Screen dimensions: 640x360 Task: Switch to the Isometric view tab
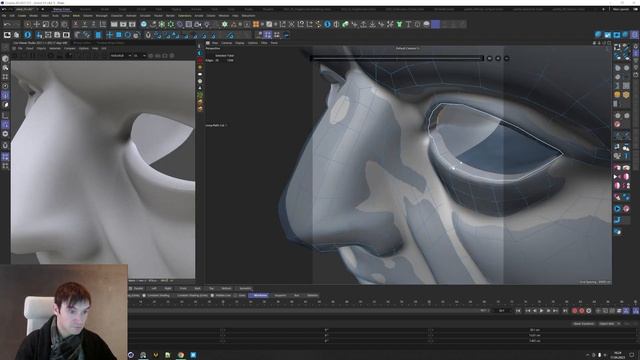pyautogui.click(x=245, y=288)
